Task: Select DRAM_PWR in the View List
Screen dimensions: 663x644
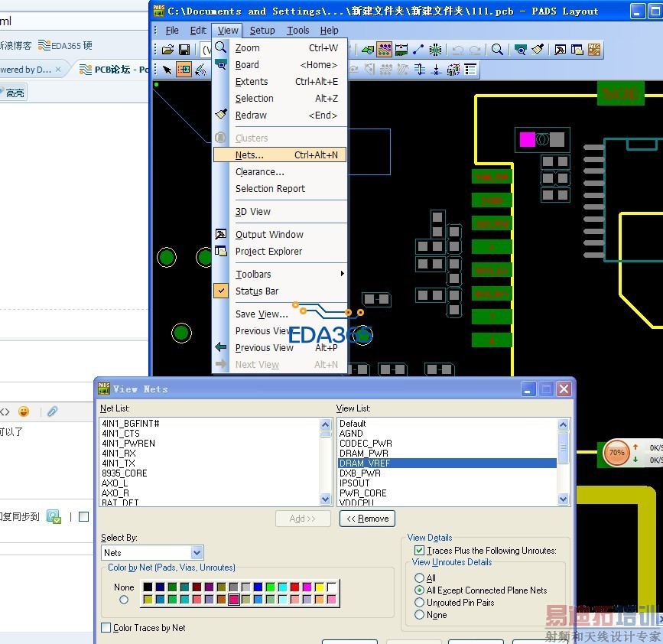Action: (x=364, y=454)
